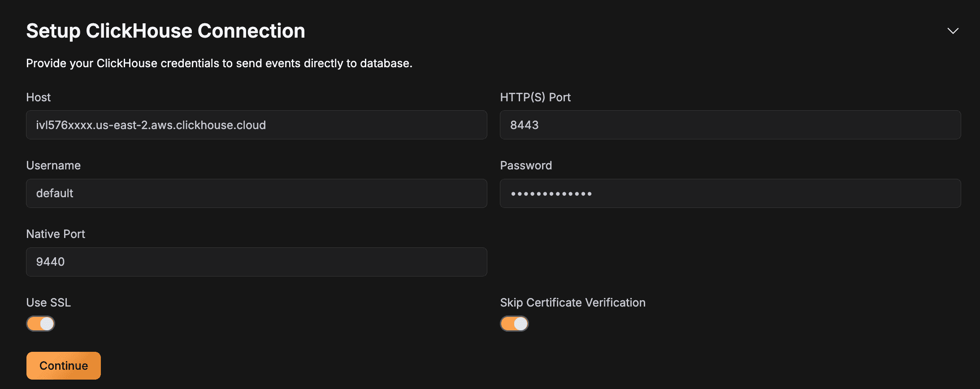Disable the Use SSL toggle
980x389 pixels.
point(41,324)
